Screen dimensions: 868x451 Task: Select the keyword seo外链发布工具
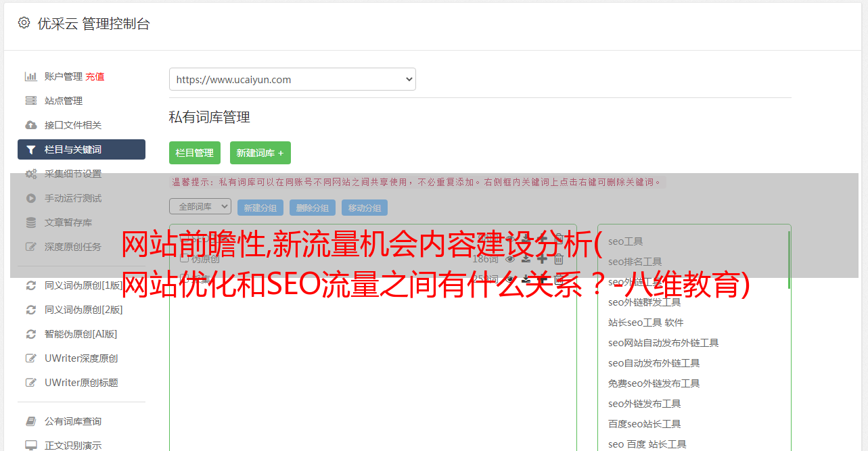pyautogui.click(x=645, y=404)
